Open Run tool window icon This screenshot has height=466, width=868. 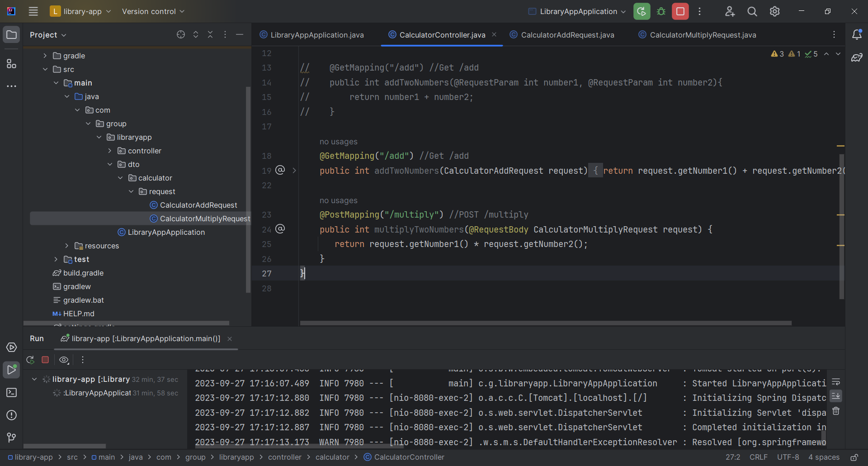point(12,370)
